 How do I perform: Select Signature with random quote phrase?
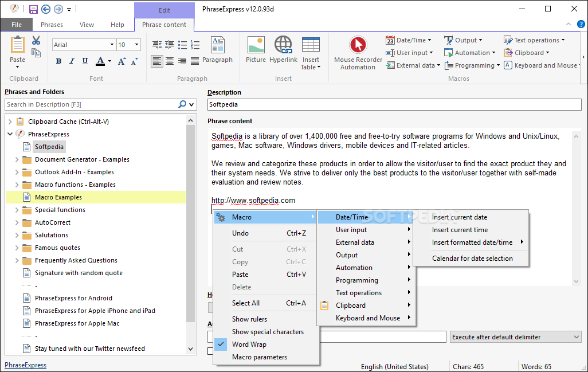point(79,273)
